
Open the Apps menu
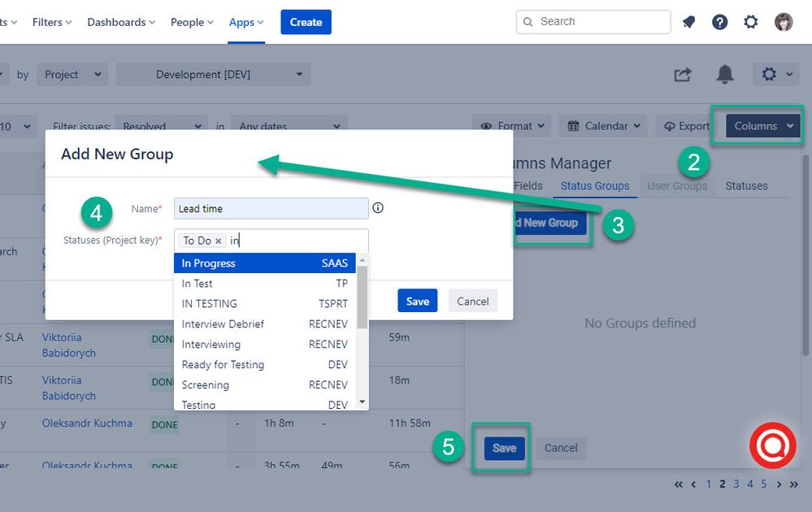tap(246, 22)
